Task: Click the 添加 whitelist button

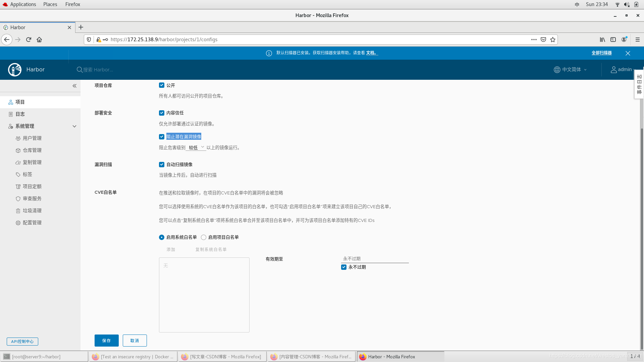Action: [171, 249]
